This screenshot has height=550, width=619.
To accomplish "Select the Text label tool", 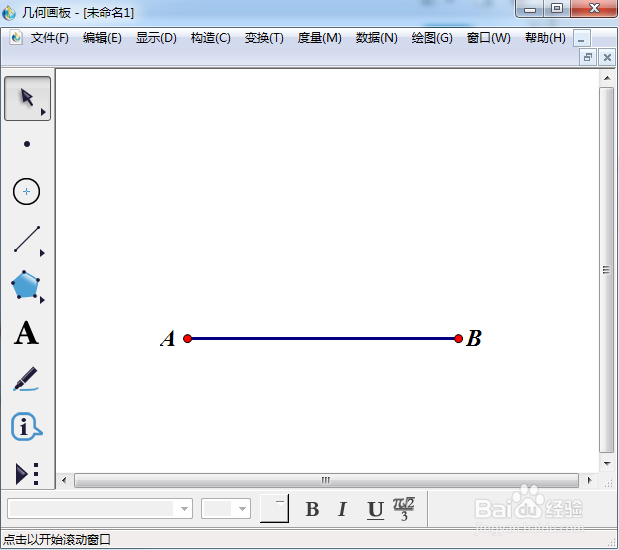I will pos(26,333).
